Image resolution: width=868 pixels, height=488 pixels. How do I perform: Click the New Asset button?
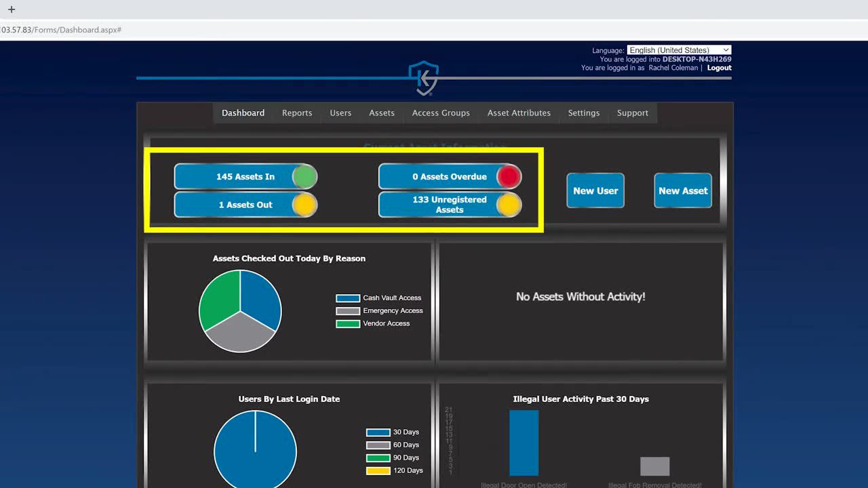click(x=682, y=190)
